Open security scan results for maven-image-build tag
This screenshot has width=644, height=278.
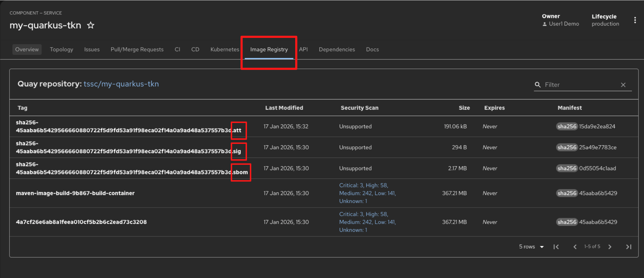tap(367, 193)
